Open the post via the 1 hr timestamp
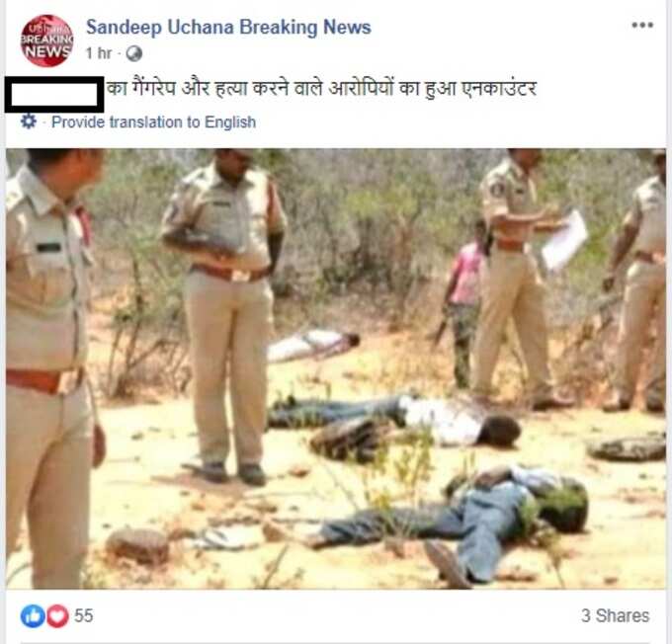This screenshot has width=672, height=644. pos(99,54)
